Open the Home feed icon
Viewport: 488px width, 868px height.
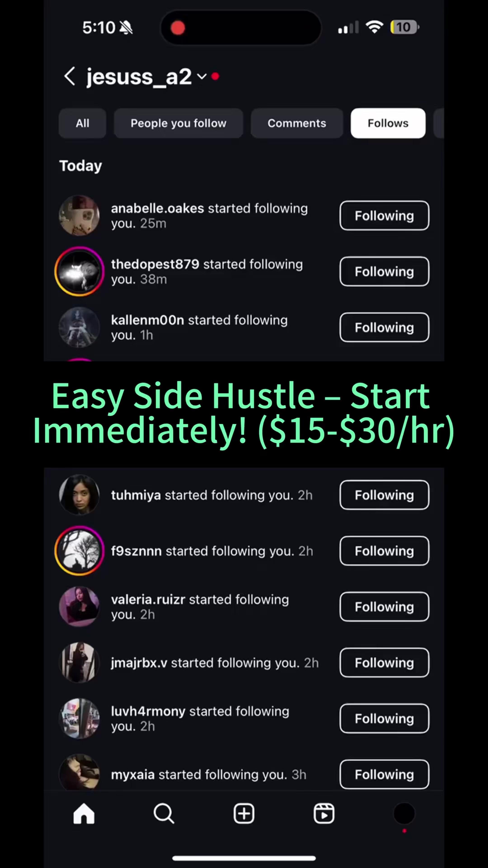click(x=84, y=814)
